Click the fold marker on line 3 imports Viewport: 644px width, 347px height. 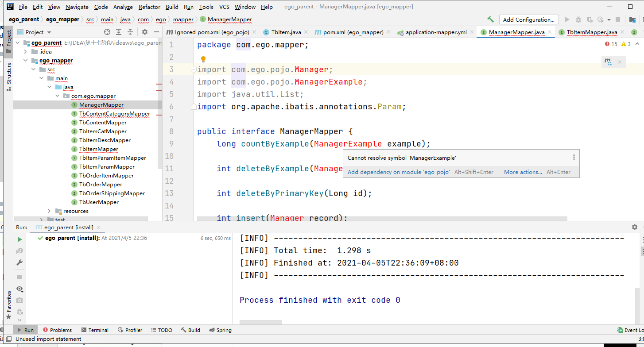(193, 69)
